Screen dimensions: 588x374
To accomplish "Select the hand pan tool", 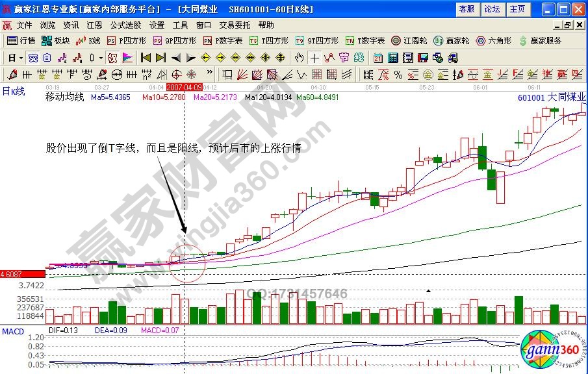I will tap(299, 57).
